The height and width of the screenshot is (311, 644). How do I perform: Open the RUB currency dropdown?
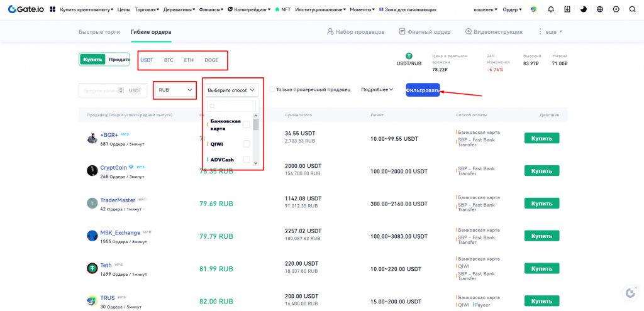(x=175, y=90)
